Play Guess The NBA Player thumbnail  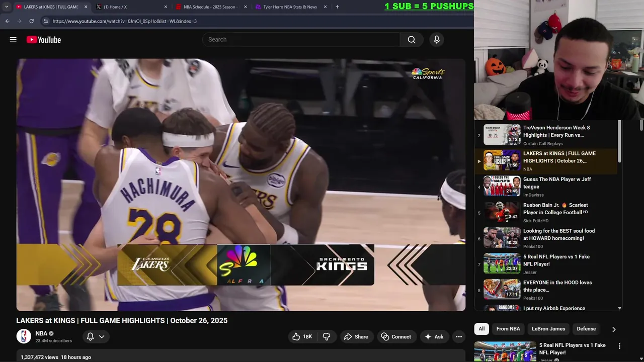[502, 186]
